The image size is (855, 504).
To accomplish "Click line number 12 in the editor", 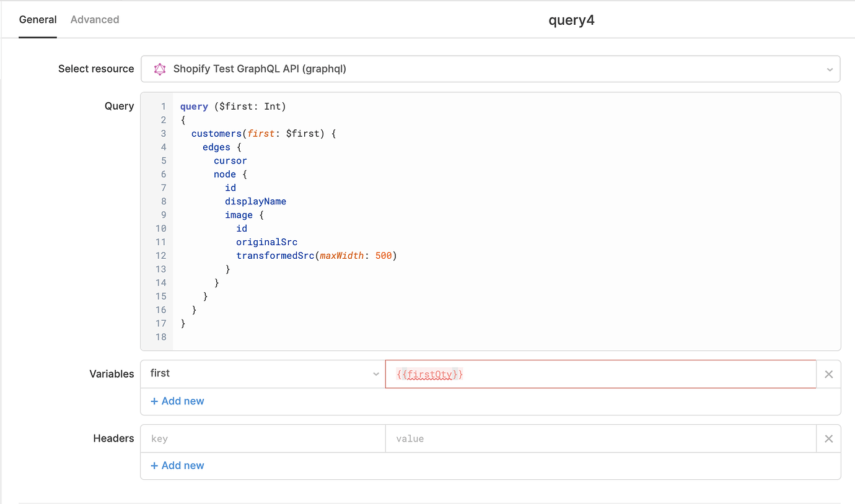I will pyautogui.click(x=160, y=255).
